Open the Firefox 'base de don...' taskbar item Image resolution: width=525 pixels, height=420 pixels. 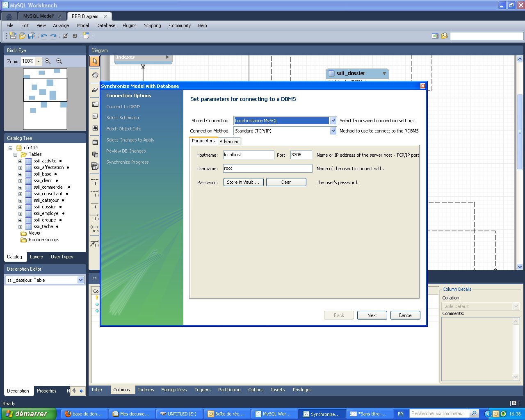tap(84, 414)
